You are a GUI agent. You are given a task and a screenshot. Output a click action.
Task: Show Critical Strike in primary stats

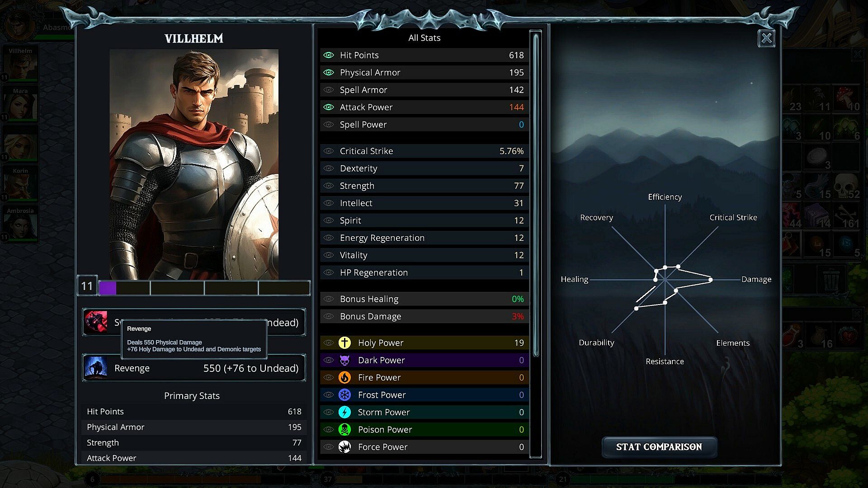tap(329, 151)
